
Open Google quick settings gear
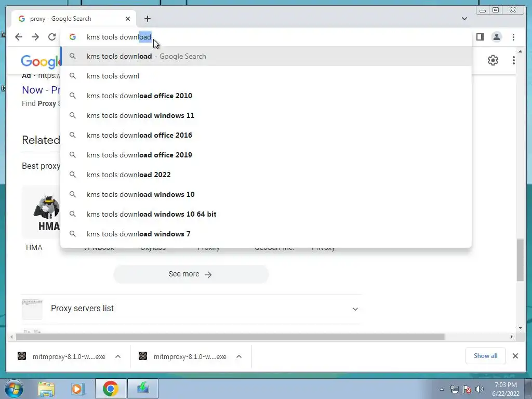pos(493,60)
